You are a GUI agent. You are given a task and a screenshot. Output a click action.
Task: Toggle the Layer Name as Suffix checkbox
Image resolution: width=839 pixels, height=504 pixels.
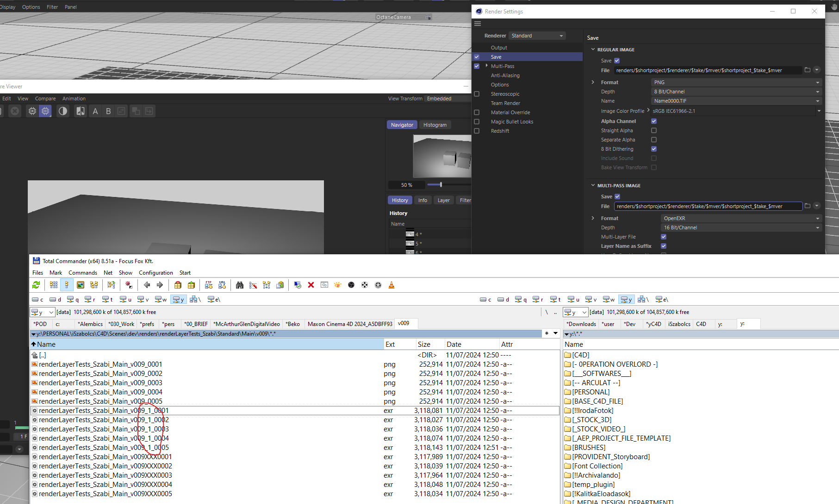pos(664,246)
